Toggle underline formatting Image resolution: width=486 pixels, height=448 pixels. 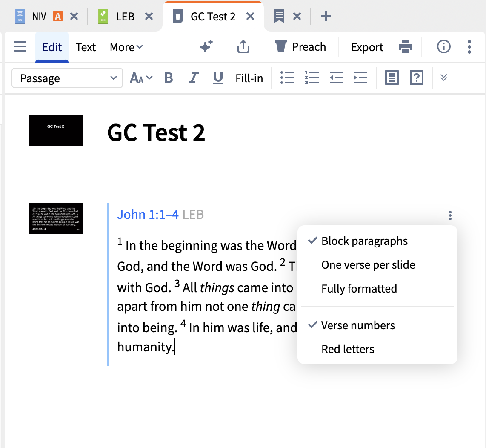218,78
